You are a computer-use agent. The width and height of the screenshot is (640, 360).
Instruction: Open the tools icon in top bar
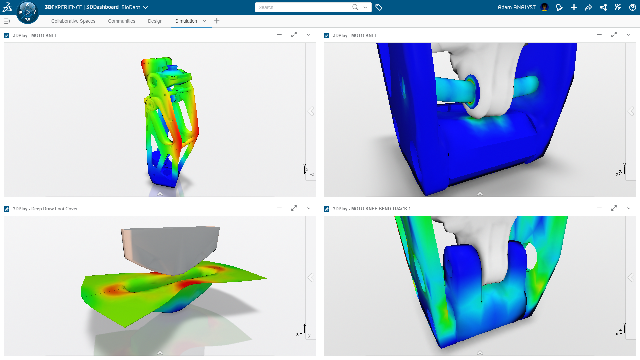(618, 7)
